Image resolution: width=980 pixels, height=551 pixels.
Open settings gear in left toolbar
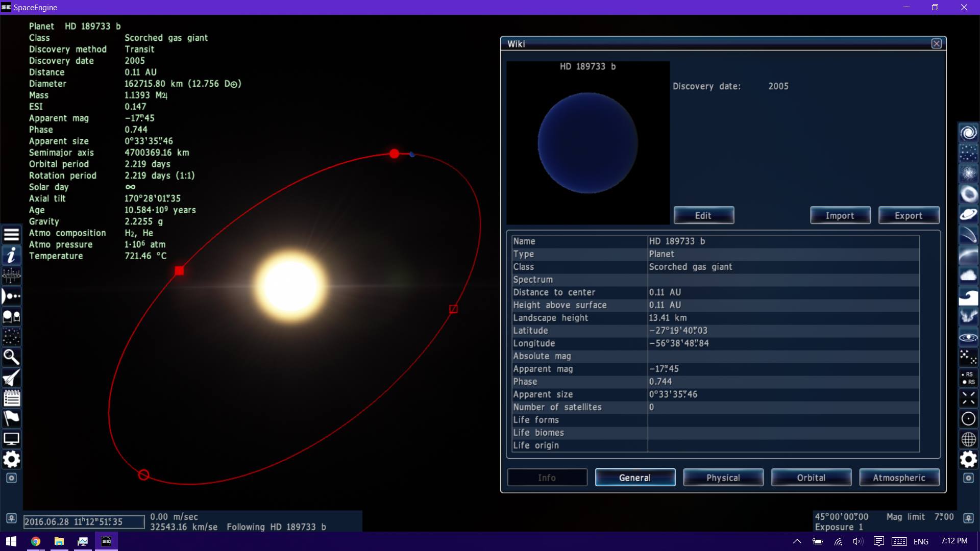(11, 459)
